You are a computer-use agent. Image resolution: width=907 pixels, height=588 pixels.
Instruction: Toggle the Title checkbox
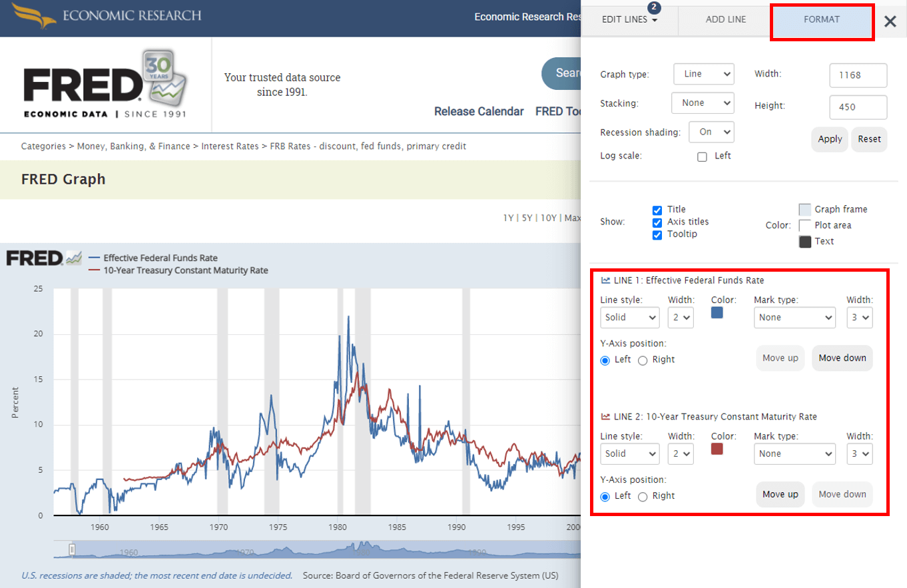click(x=657, y=210)
